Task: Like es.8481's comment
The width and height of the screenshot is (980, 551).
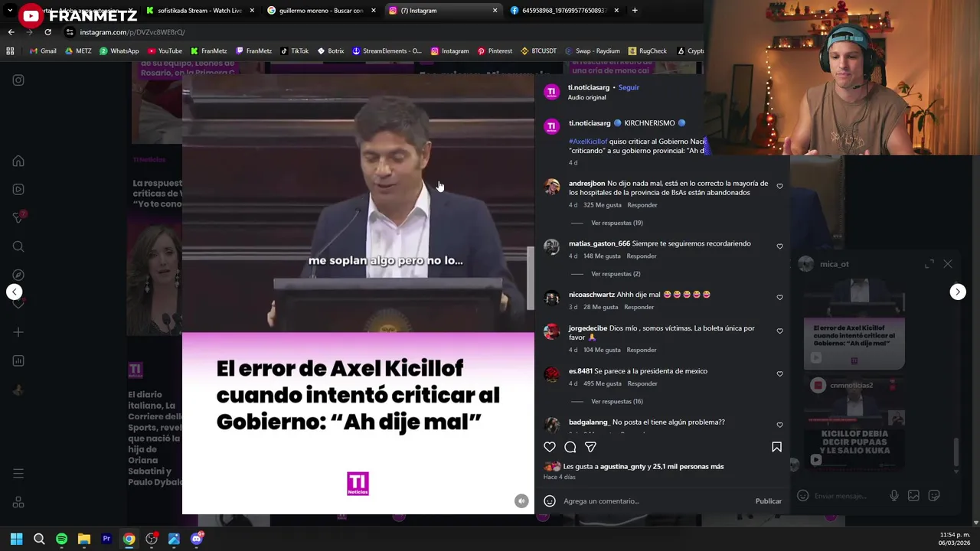Action: (779, 374)
